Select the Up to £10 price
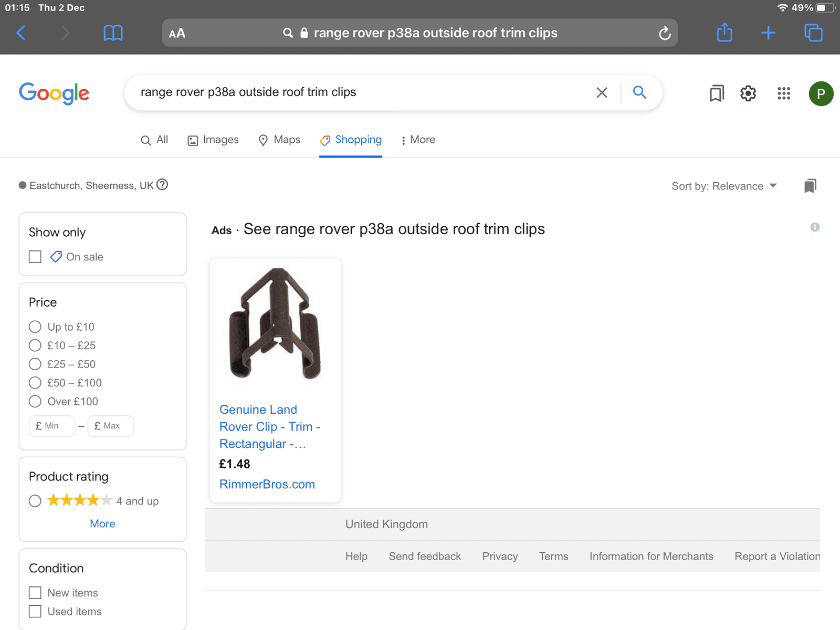This screenshot has height=630, width=840. pos(35,327)
